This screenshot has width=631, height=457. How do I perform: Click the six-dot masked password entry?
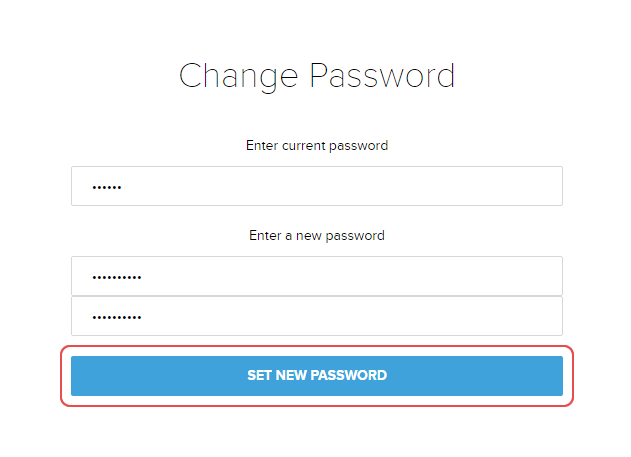[106, 187]
